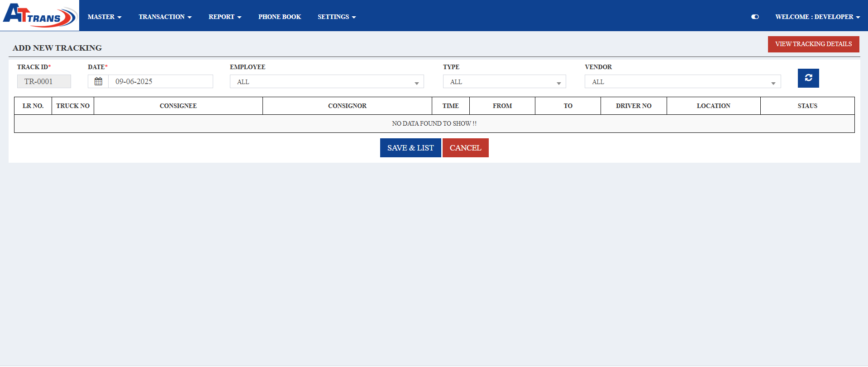868x367 pixels.
Task: Open the Transaction menu
Action: pos(165,17)
